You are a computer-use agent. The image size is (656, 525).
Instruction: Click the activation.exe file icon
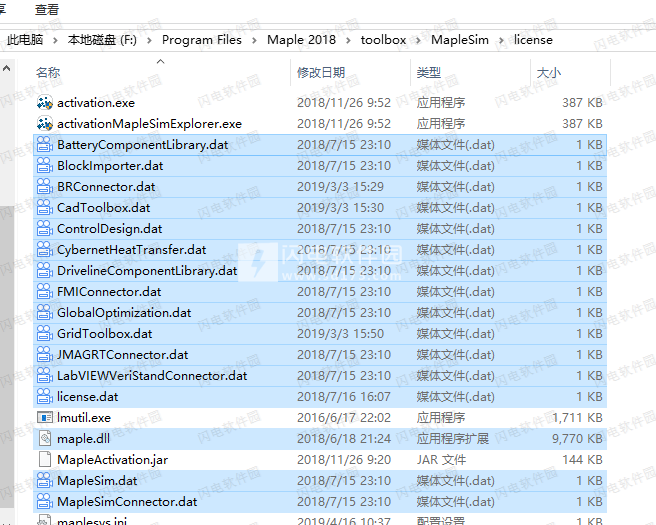(45, 103)
